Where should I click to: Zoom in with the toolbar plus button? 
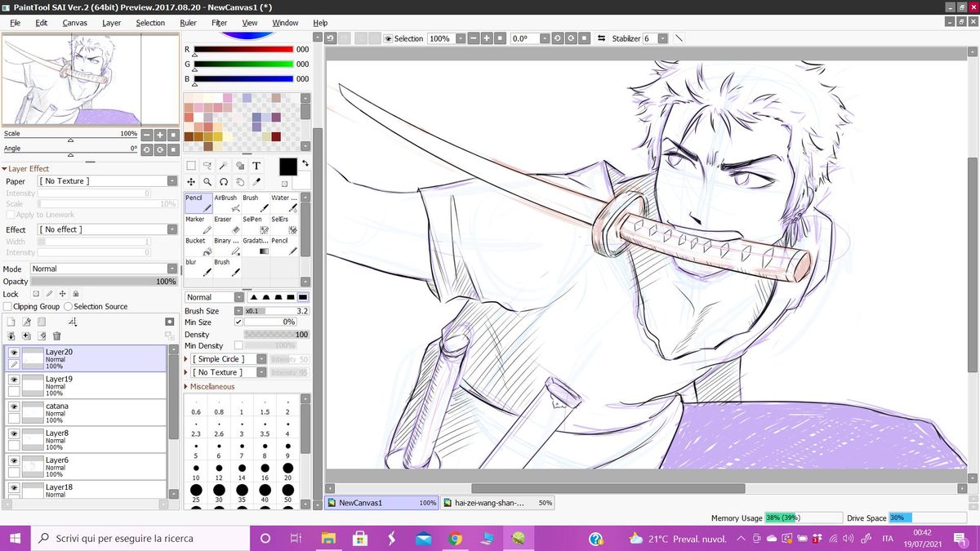tap(487, 38)
